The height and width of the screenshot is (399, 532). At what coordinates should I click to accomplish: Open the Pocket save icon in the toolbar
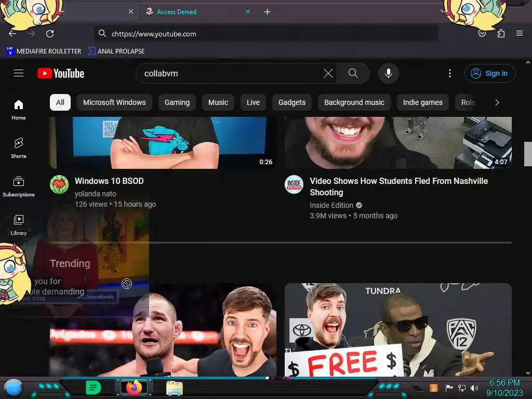[x=482, y=33]
